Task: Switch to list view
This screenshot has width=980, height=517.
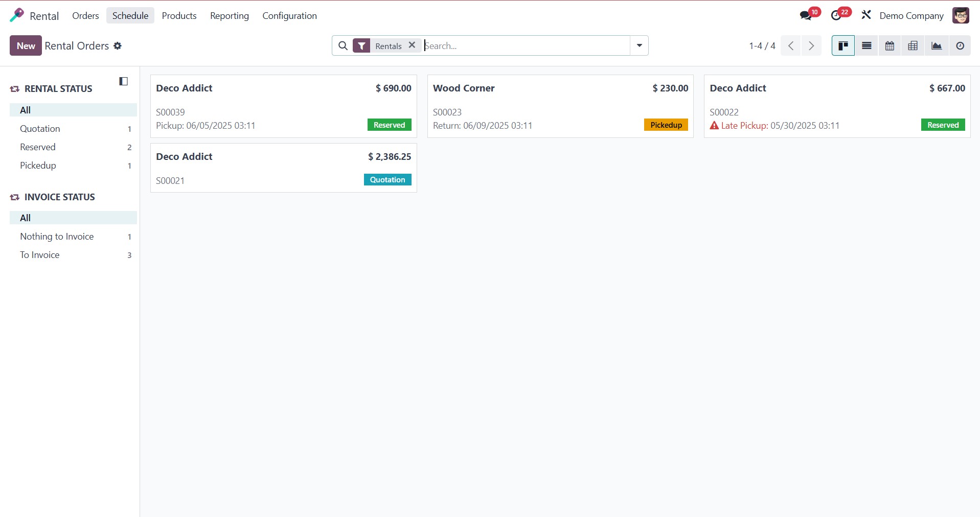Action: pos(867,45)
